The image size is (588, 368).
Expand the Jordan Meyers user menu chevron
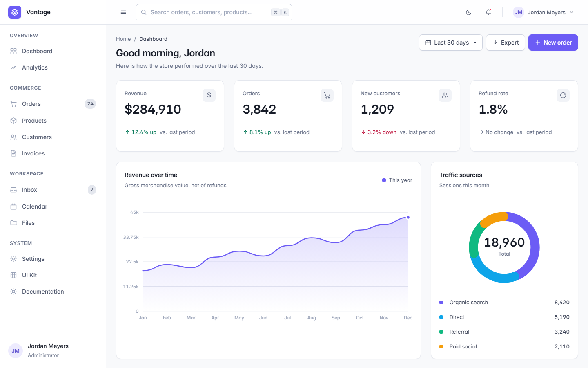pos(572,12)
